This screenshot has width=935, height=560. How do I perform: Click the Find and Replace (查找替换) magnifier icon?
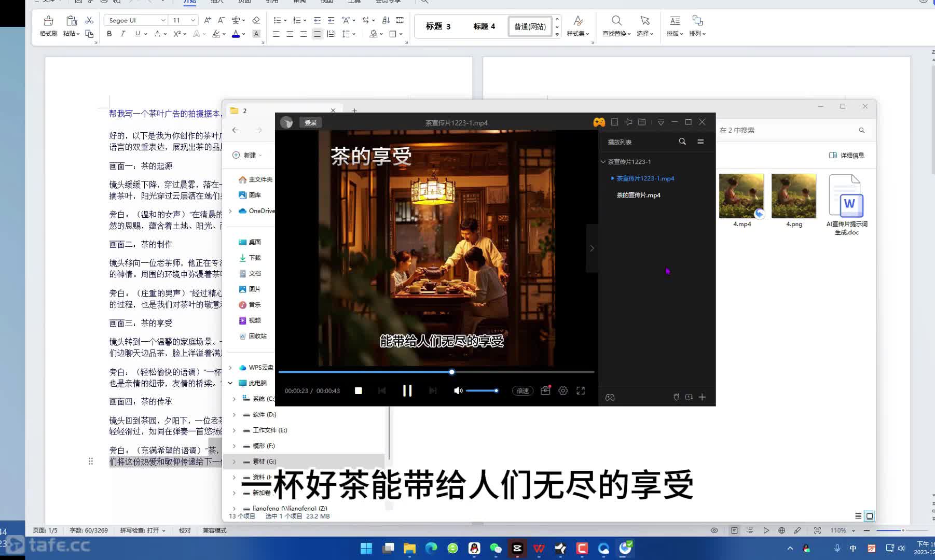[x=616, y=21]
